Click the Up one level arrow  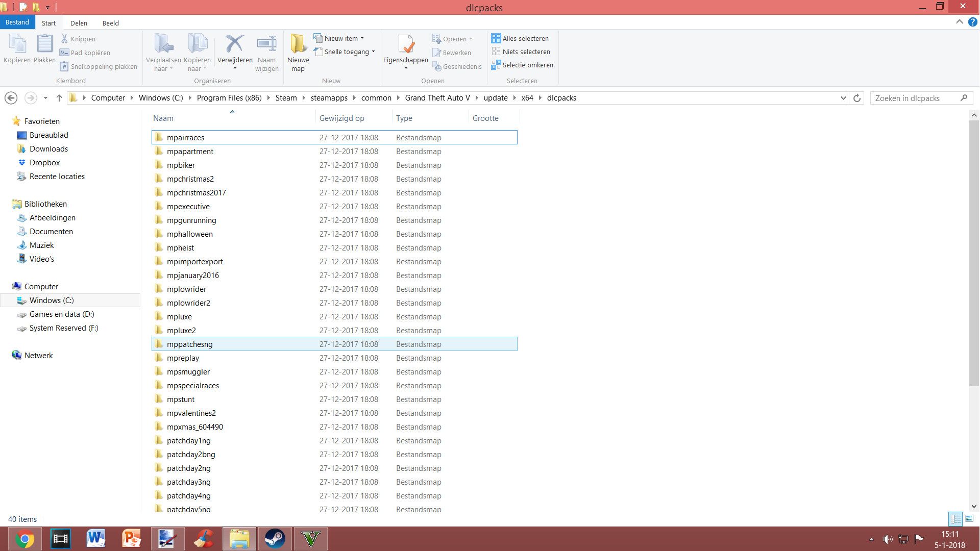59,98
